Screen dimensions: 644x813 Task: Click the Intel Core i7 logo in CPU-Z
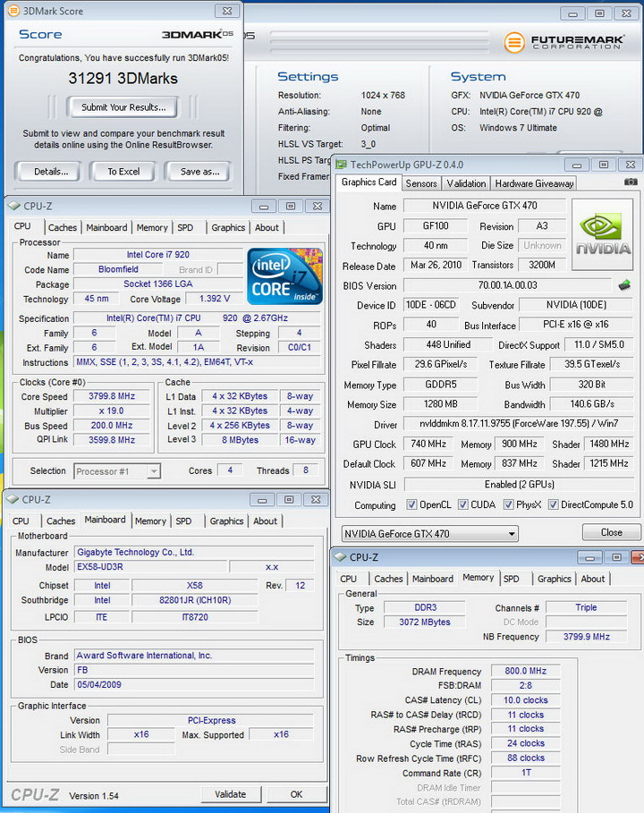tap(284, 275)
